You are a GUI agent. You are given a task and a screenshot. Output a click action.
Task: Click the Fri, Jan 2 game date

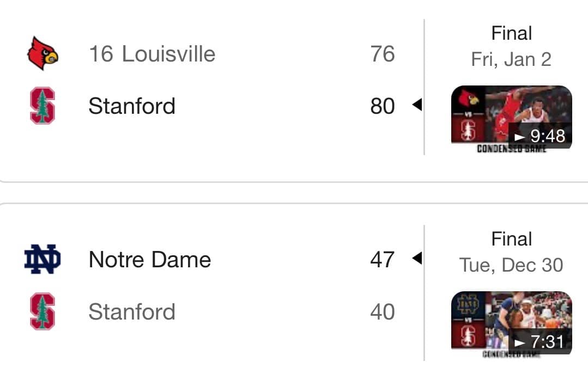511,59
